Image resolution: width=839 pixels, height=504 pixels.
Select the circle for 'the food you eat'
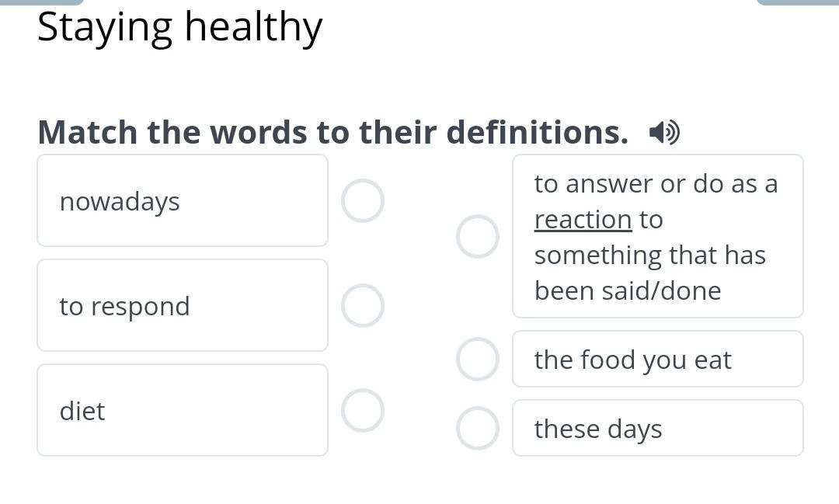[478, 359]
